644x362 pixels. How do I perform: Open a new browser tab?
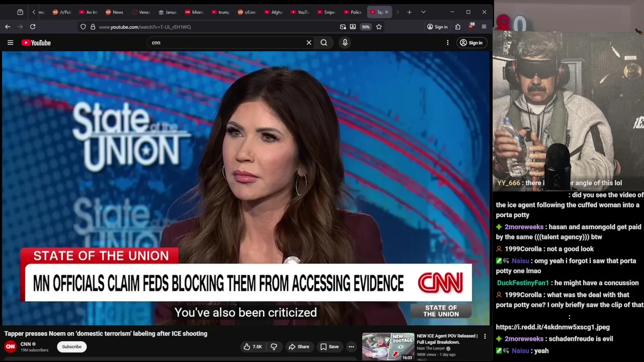point(410,12)
